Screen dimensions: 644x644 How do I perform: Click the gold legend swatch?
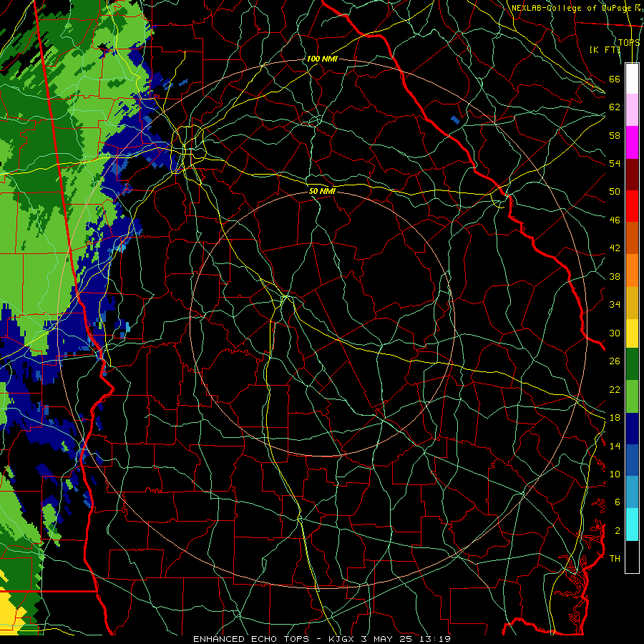coord(632,303)
